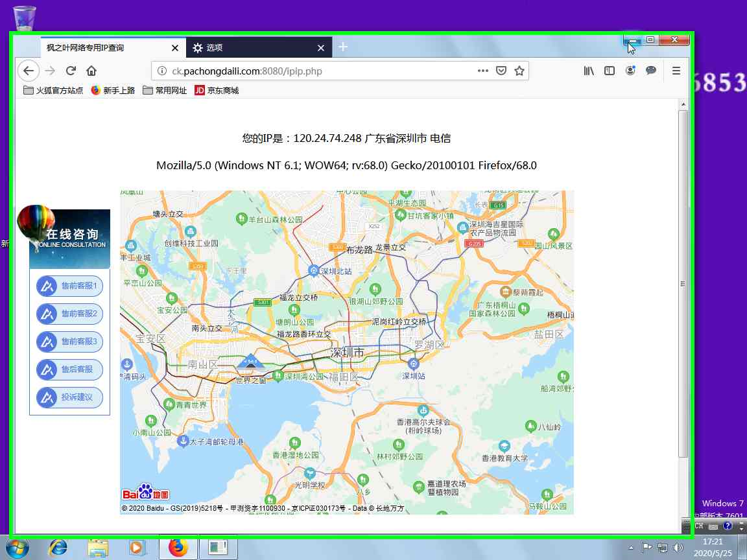Open the Windows Start menu
Screen dimensions: 747x560
18,548
